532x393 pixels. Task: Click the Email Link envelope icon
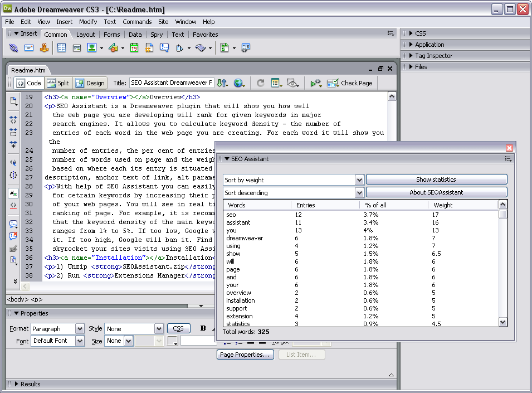coord(28,48)
